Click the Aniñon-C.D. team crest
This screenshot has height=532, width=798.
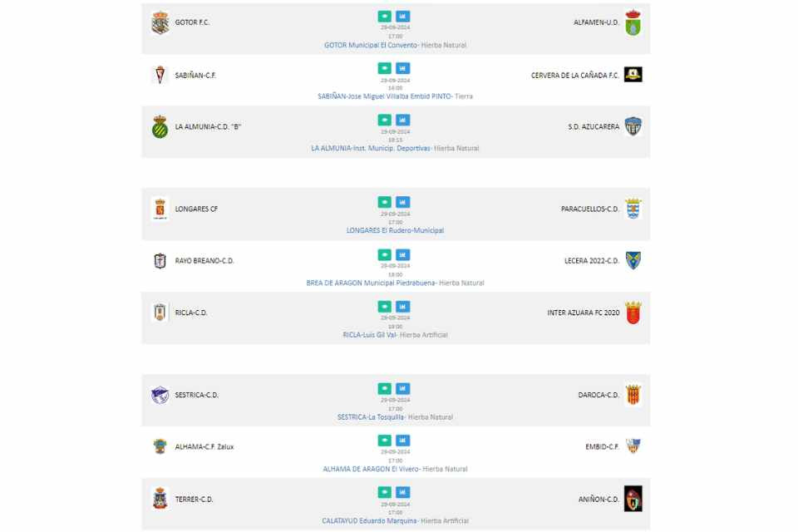point(633,499)
